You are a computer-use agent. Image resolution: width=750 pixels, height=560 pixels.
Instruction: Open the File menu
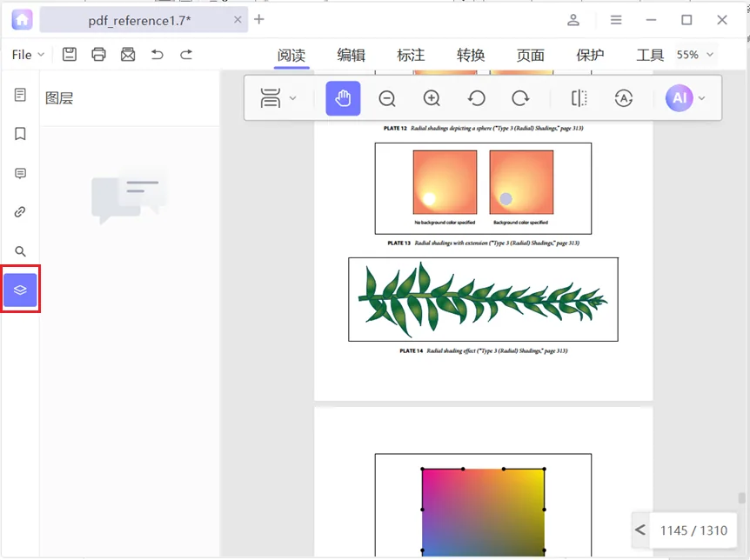tap(28, 55)
